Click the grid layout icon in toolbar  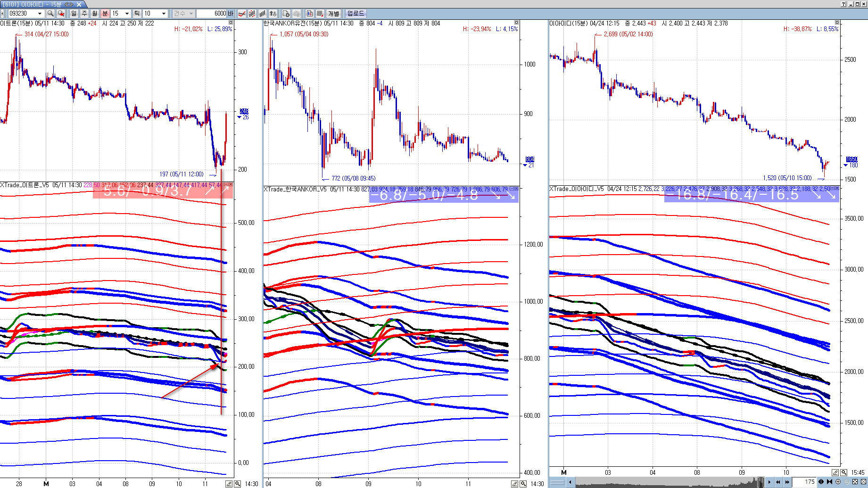point(320,14)
